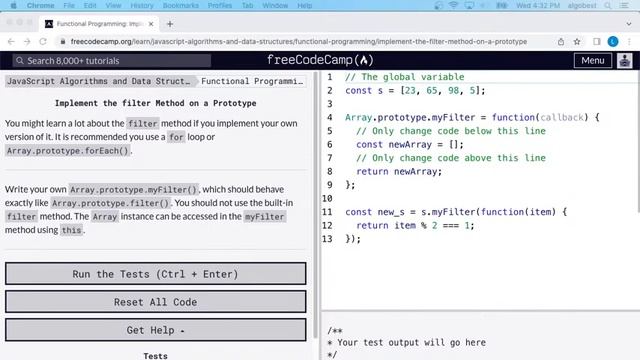The image size is (640, 360).
Task: Click the challenge title heading
Action: click(x=156, y=103)
